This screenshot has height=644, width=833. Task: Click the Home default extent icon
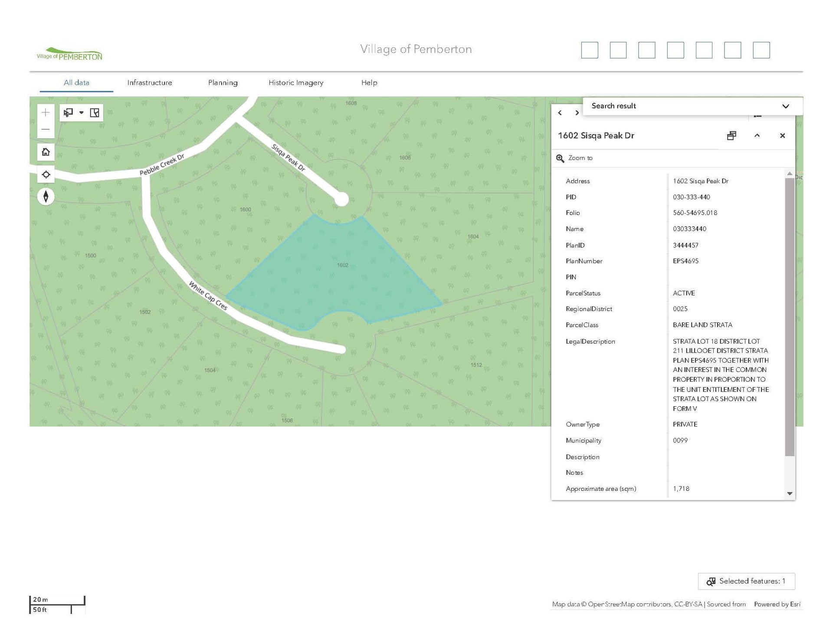pyautogui.click(x=46, y=152)
